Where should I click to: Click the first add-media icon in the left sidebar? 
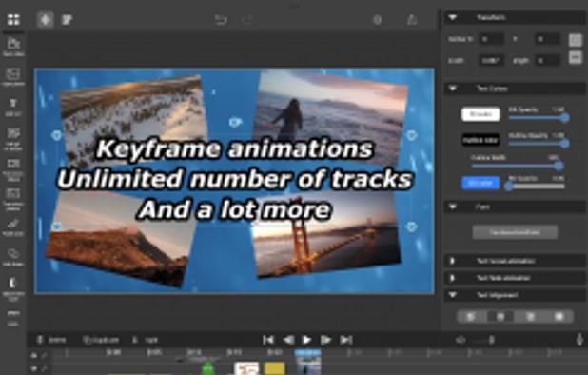13,47
